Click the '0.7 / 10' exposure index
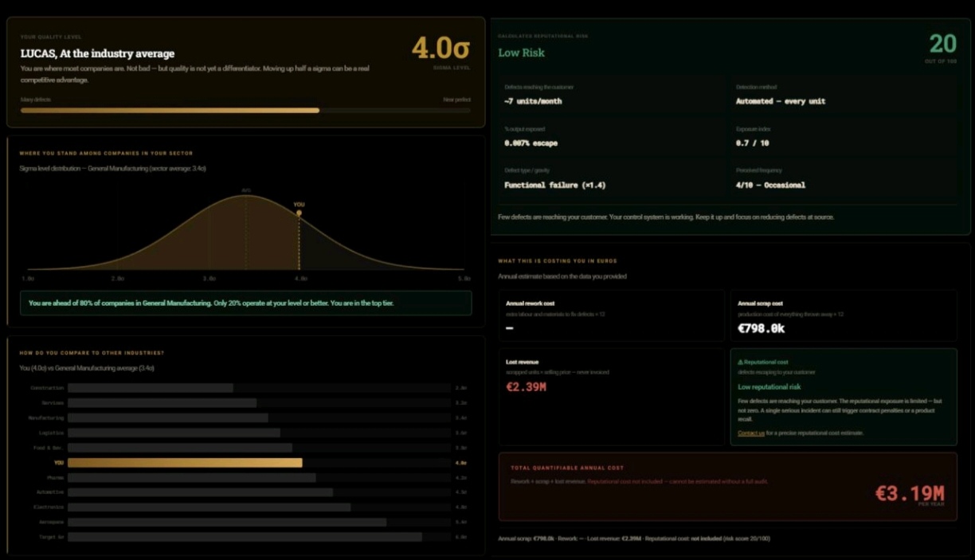The image size is (975, 560). [x=753, y=143]
